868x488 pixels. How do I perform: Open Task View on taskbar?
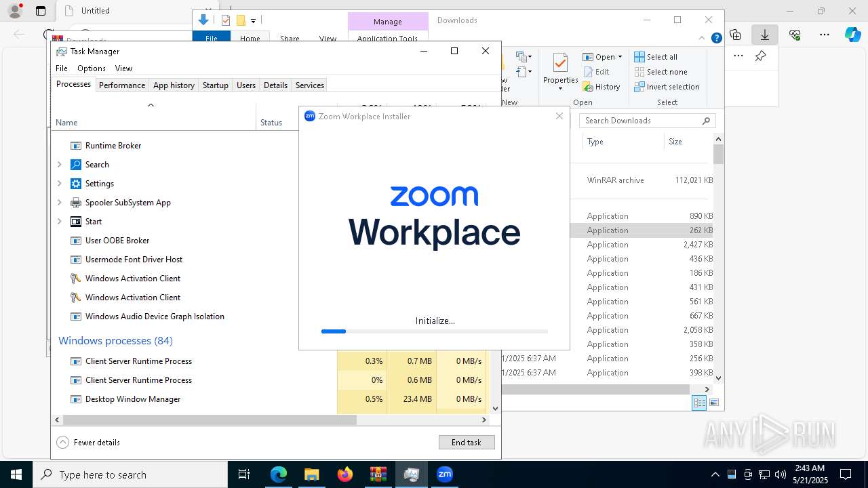click(x=244, y=474)
